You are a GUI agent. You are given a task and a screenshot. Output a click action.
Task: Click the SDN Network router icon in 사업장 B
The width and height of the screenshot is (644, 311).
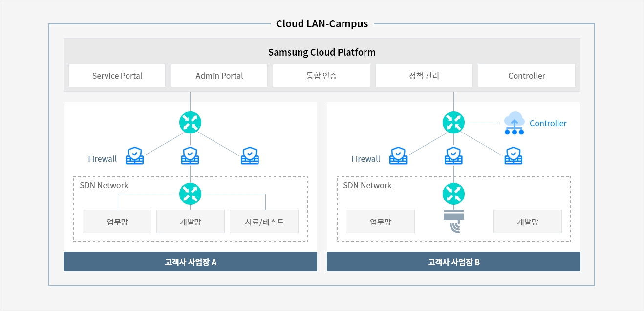453,193
